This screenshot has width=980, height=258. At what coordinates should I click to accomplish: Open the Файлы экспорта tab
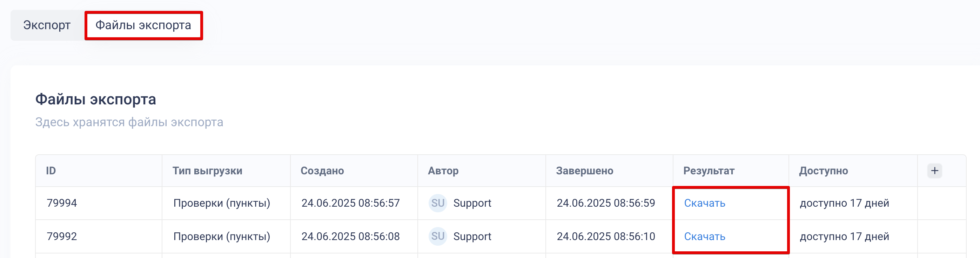pos(143,25)
